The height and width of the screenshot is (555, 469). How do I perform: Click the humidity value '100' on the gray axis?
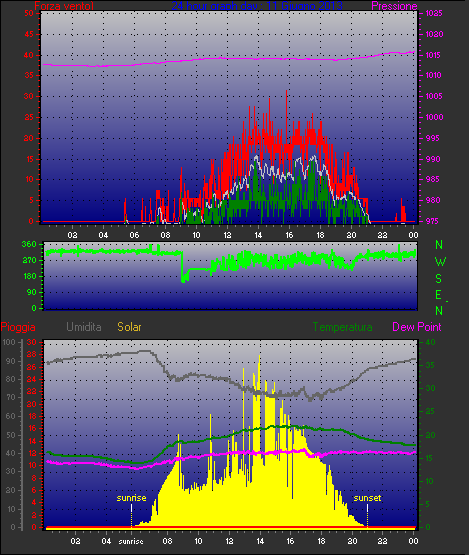tap(9, 342)
